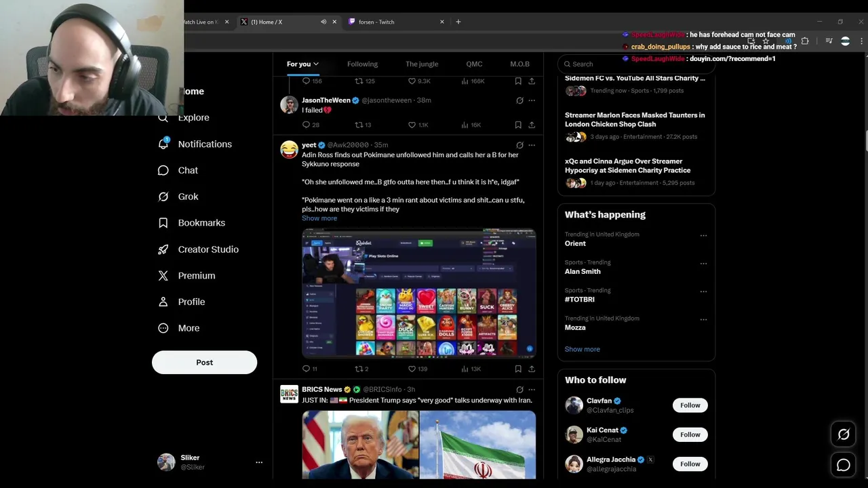Open the Notifications bell icon
Image resolution: width=868 pixels, height=488 pixels.
pyautogui.click(x=163, y=144)
